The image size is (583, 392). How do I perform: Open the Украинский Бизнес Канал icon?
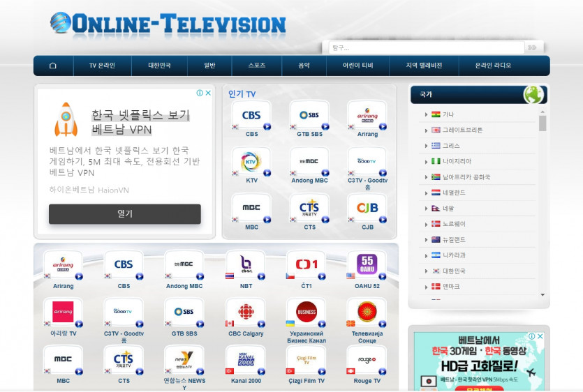307,312
